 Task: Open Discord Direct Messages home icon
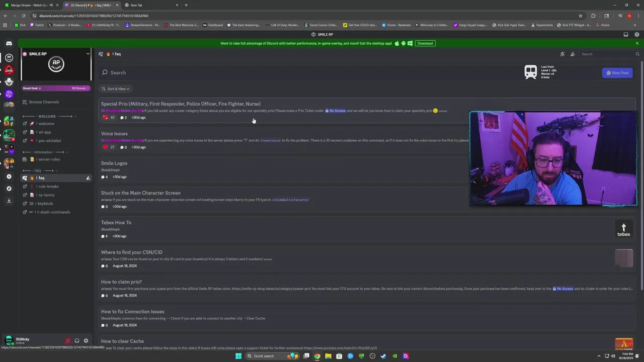click(9, 44)
